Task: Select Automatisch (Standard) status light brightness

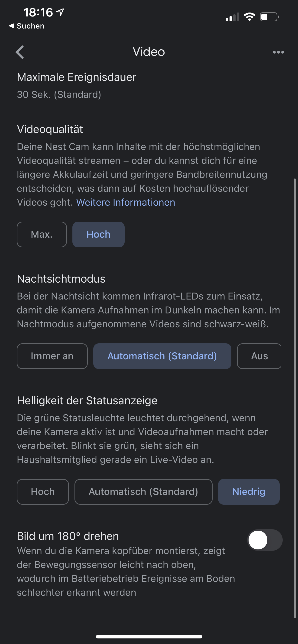Action: pos(143,491)
